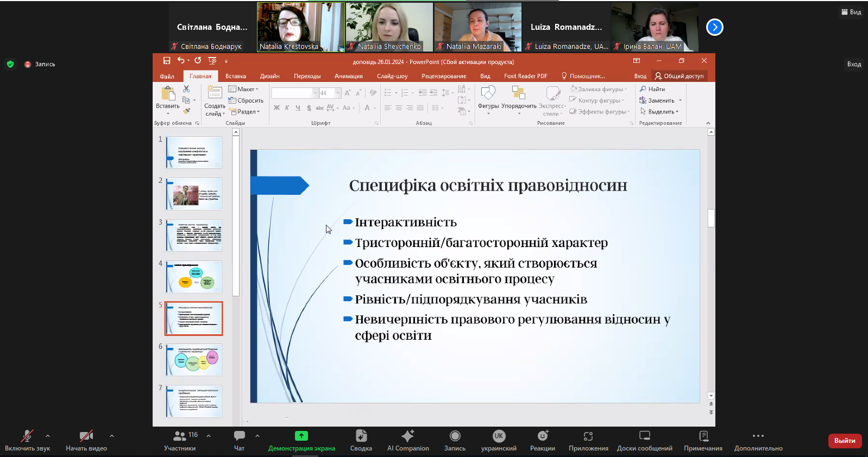Image resolution: width=868 pixels, height=457 pixels.
Task: Open the font size 44 dropdown
Action: pyautogui.click(x=337, y=93)
